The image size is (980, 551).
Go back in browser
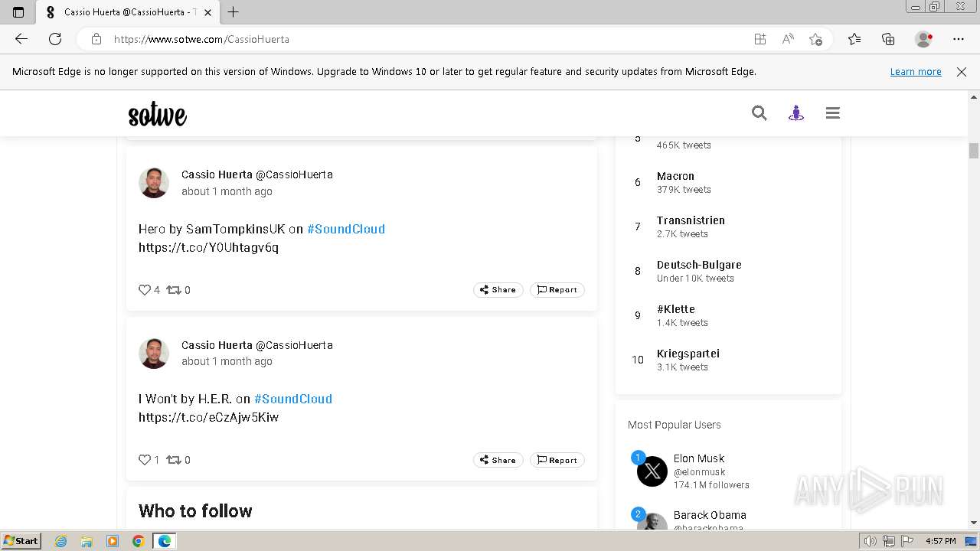point(21,39)
